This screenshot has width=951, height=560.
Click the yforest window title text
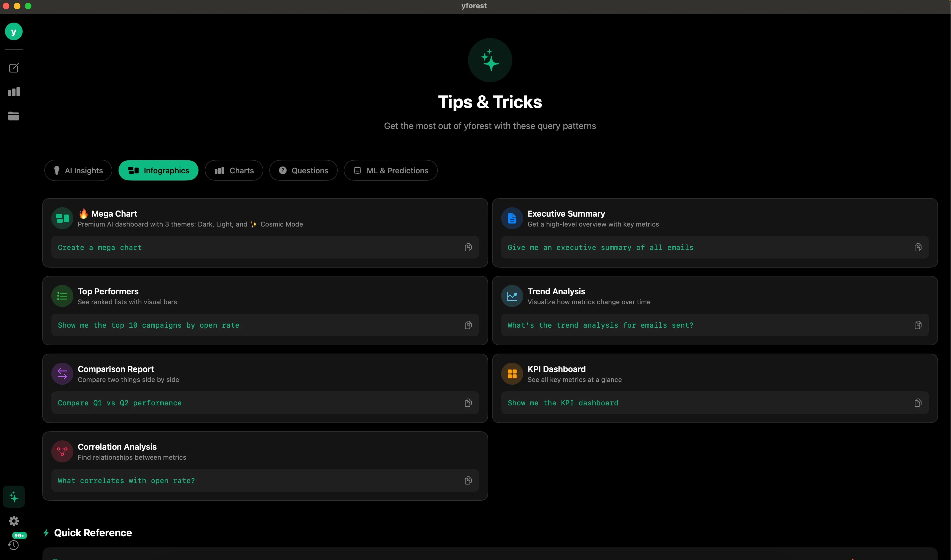[x=474, y=6]
